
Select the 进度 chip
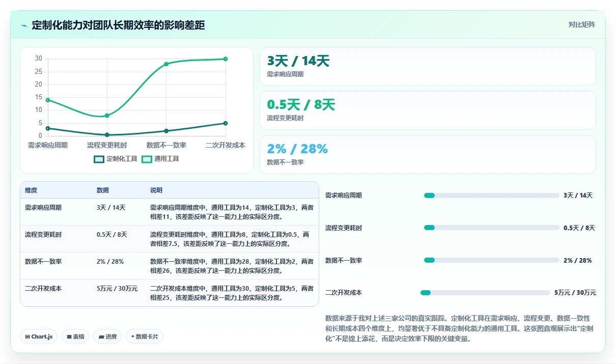point(107,337)
